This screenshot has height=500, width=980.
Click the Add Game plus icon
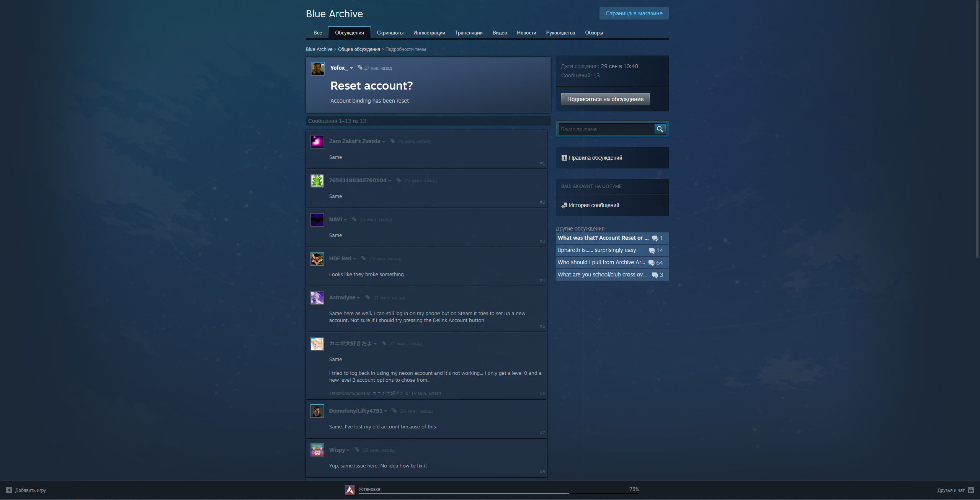9,490
